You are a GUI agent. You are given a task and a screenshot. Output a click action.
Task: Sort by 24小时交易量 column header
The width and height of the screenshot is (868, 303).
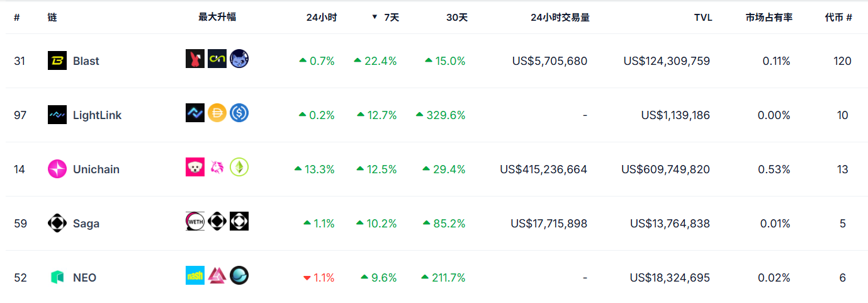coord(560,18)
